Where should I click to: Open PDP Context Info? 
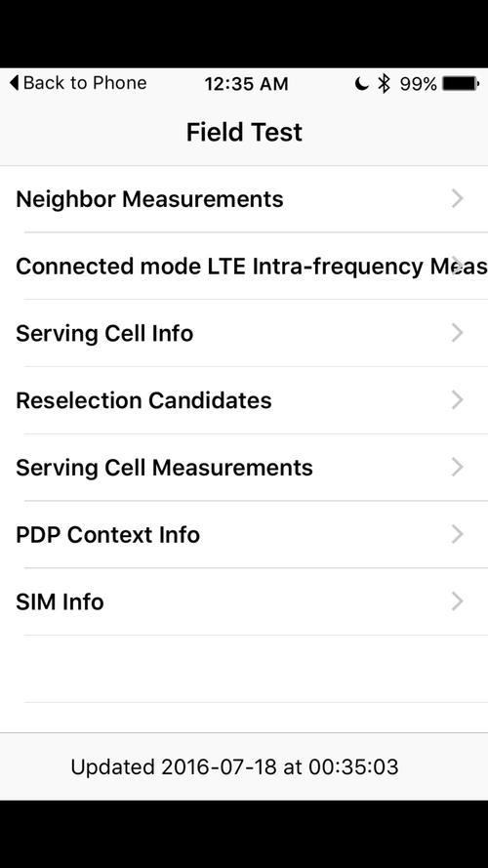pos(244,535)
